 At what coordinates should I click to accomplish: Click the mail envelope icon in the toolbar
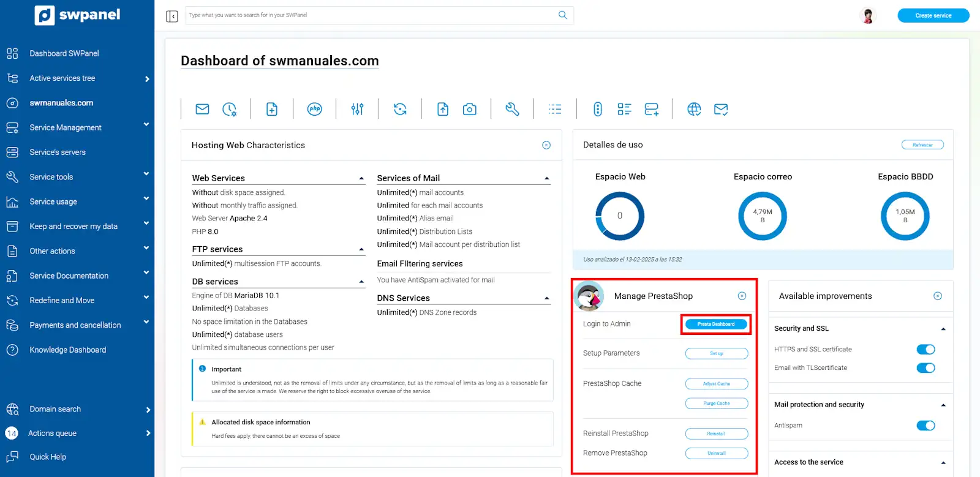(202, 109)
